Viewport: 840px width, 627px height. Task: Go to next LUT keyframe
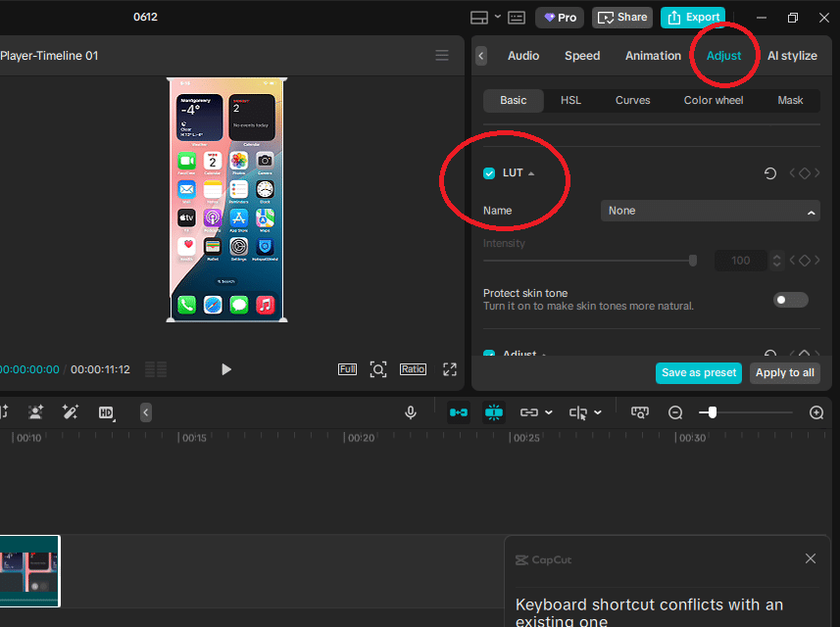(x=816, y=173)
